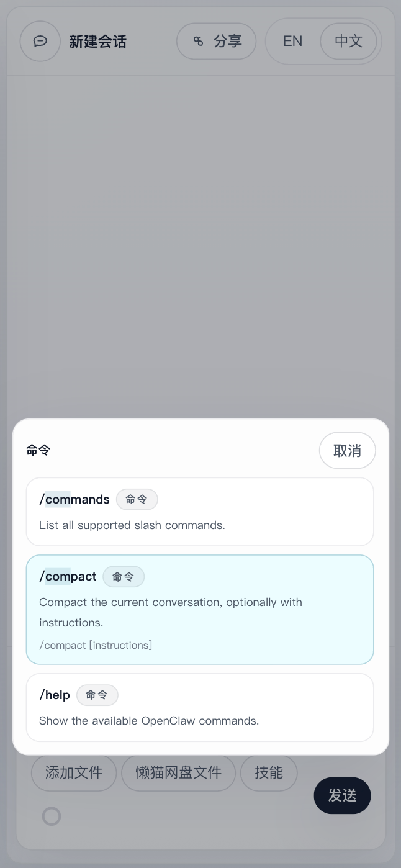Image resolution: width=401 pixels, height=868 pixels.
Task: Click the 新建会话 title text
Action: tap(97, 42)
